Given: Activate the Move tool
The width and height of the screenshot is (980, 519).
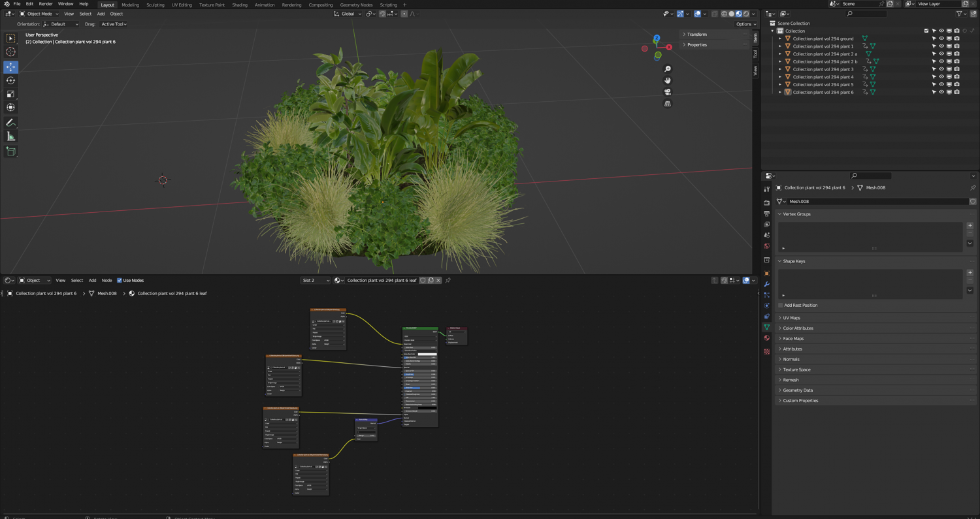Looking at the screenshot, I should coord(10,67).
